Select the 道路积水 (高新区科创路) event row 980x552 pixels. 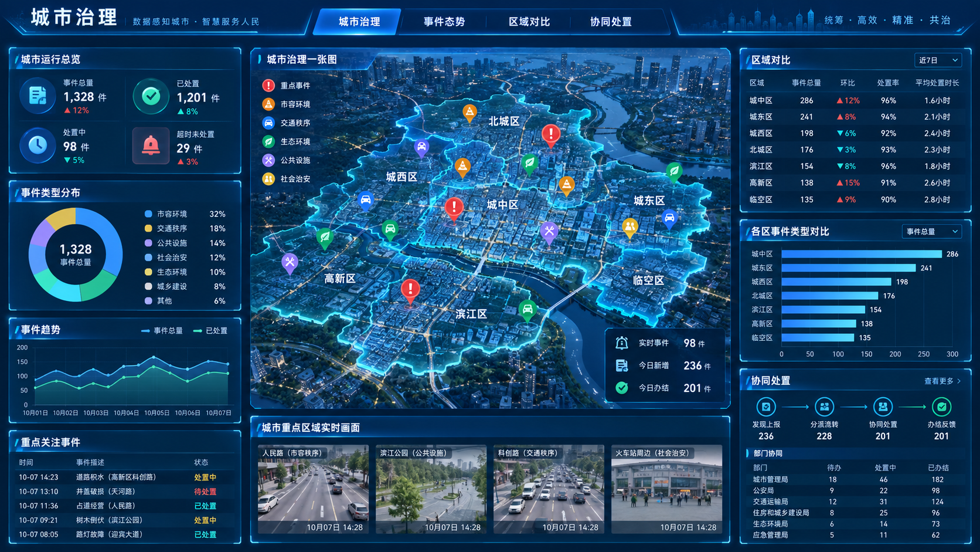[x=125, y=478]
